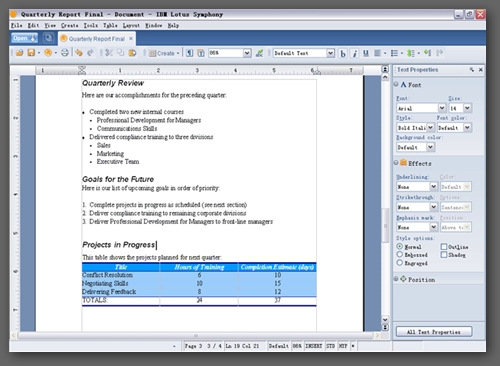Open the Background color dropdown
The height and width of the screenshot is (366, 500).
430,147
